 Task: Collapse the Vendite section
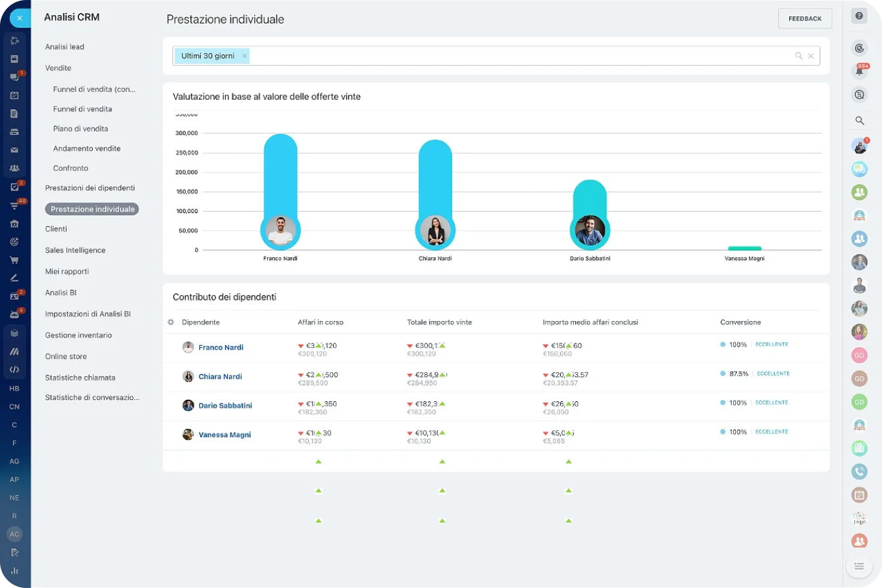(58, 68)
